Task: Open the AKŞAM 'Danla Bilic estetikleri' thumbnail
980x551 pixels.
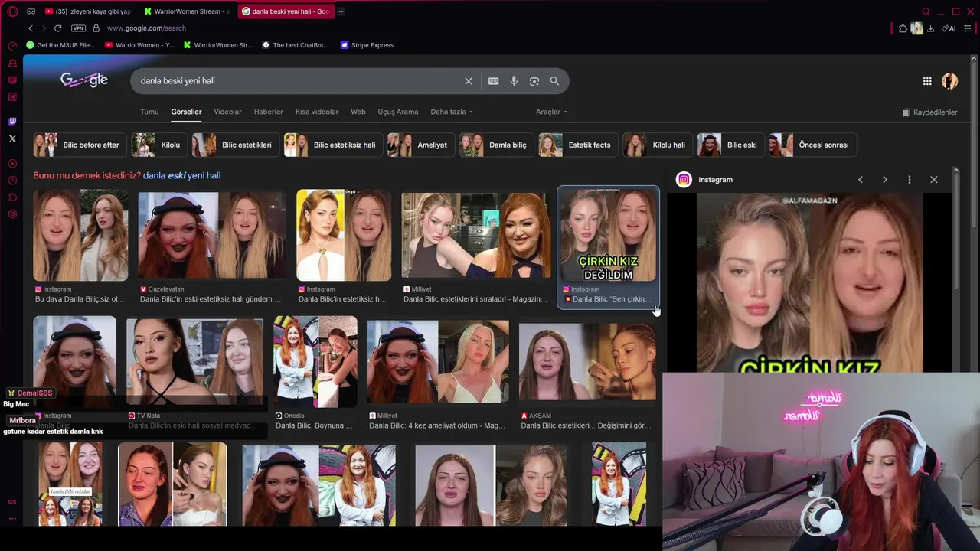Action: click(x=587, y=361)
